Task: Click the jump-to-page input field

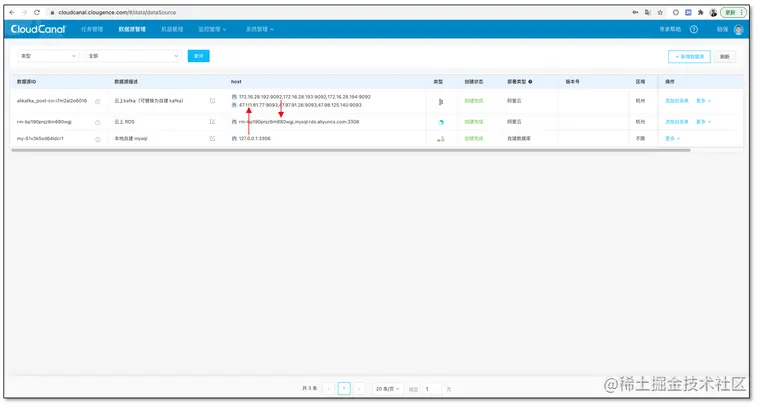Action: (x=431, y=389)
